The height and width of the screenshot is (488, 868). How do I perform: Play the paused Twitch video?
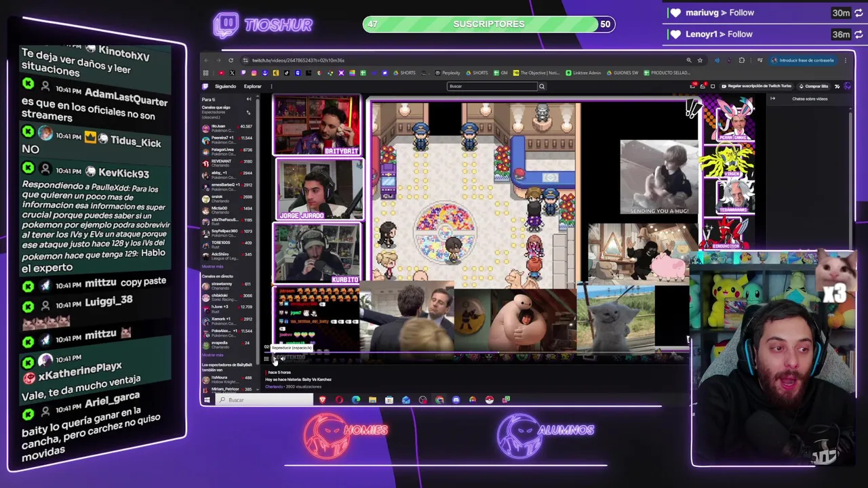(274, 359)
